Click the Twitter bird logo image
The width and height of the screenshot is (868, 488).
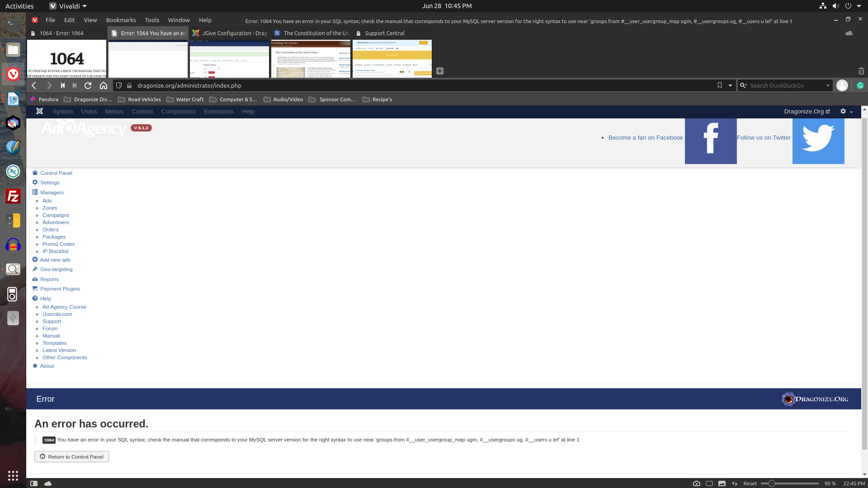point(818,141)
